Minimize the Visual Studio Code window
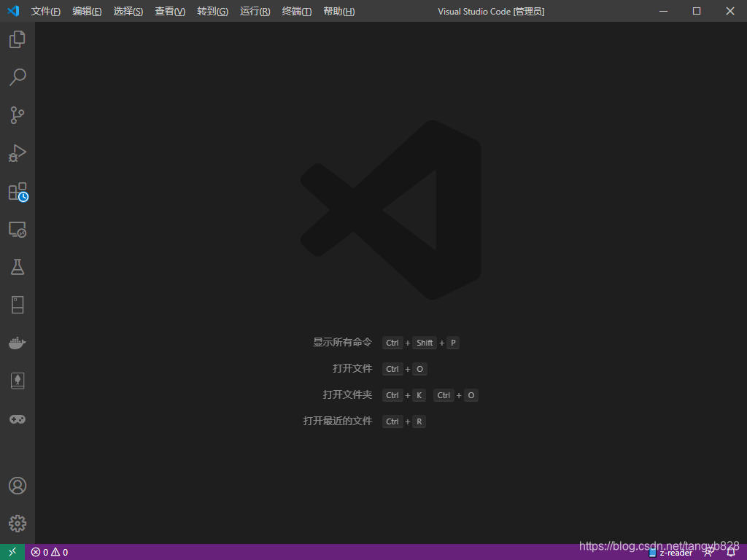 coord(663,11)
